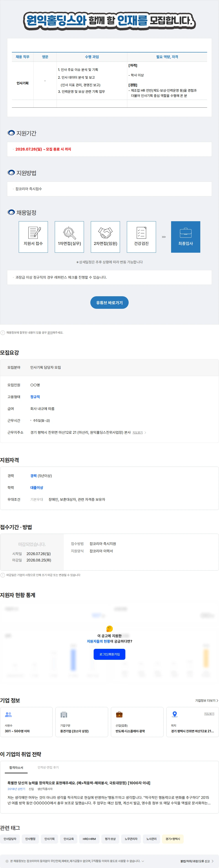Click the info icon beside 마감일 notice
This screenshot has height=868, width=219.
pyautogui.click(x=3, y=575)
